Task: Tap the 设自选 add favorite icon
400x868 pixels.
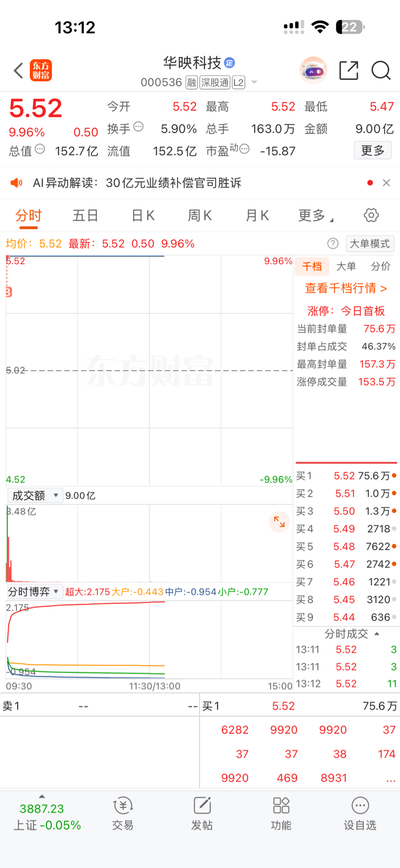Action: pos(360,814)
